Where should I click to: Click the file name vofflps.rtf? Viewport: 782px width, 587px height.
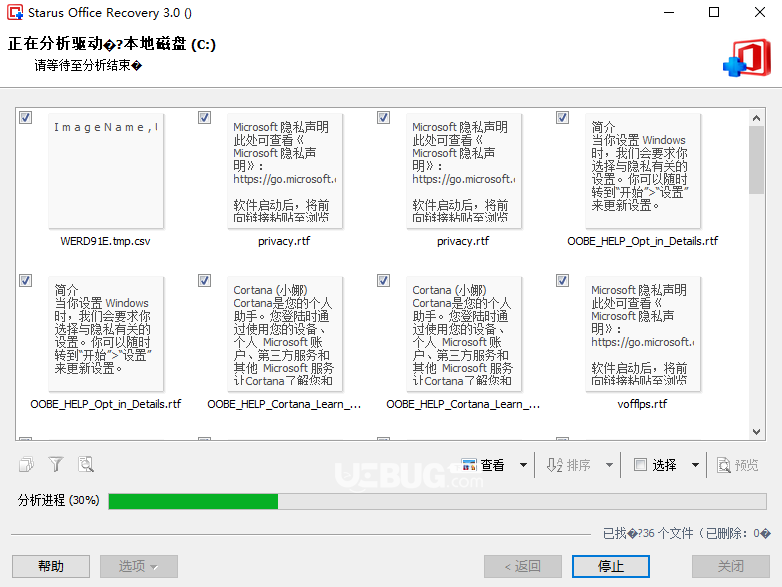click(x=642, y=404)
